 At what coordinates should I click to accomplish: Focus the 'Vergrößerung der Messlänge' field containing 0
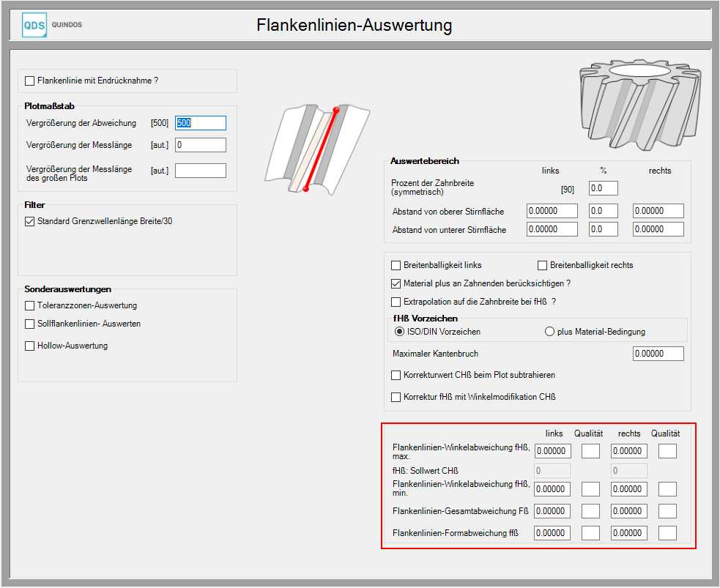click(201, 145)
